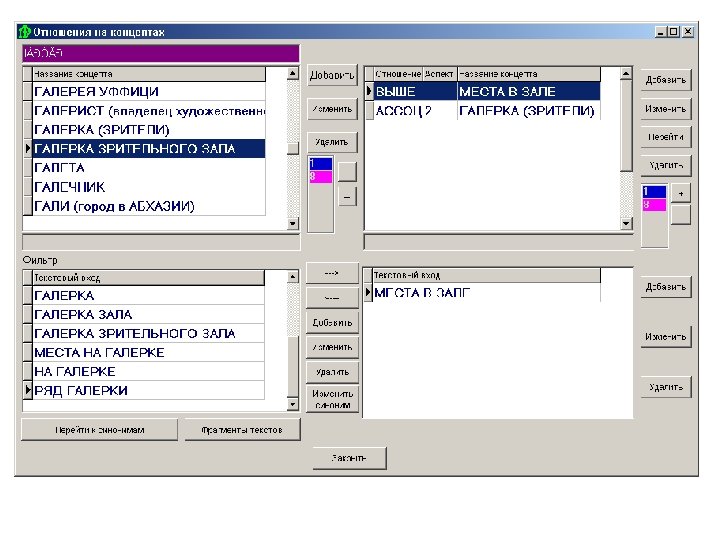The image size is (720, 540).
Task: Select МЕСТА В ЗАЛЕ cell in relations table
Action: coord(529,91)
